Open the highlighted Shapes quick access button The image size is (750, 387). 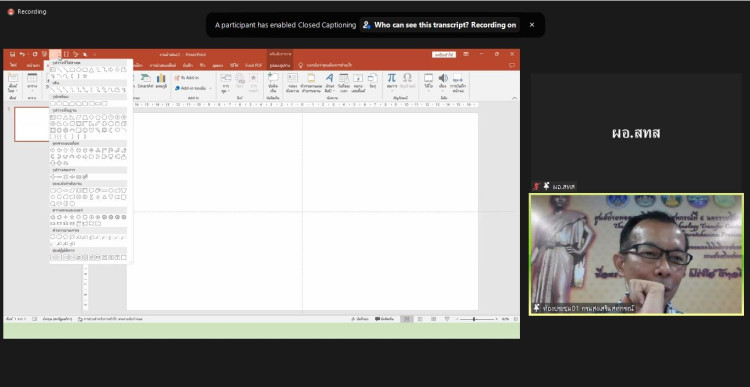pos(55,55)
